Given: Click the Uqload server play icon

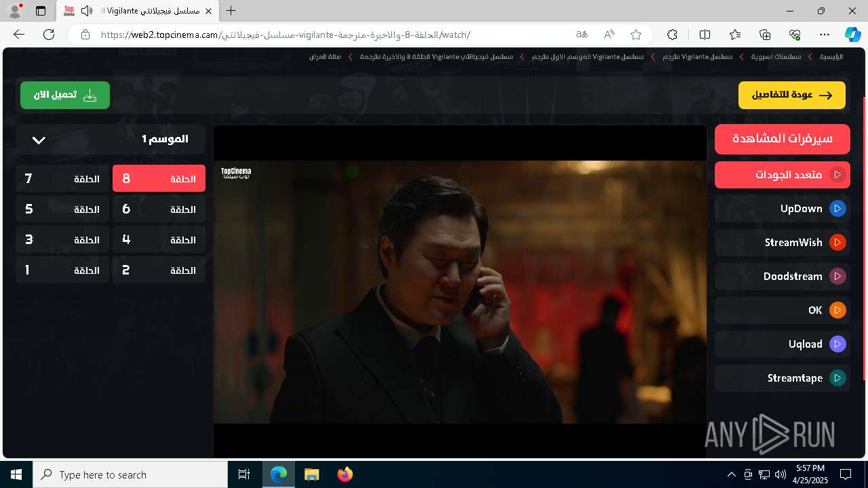Looking at the screenshot, I should click(837, 344).
